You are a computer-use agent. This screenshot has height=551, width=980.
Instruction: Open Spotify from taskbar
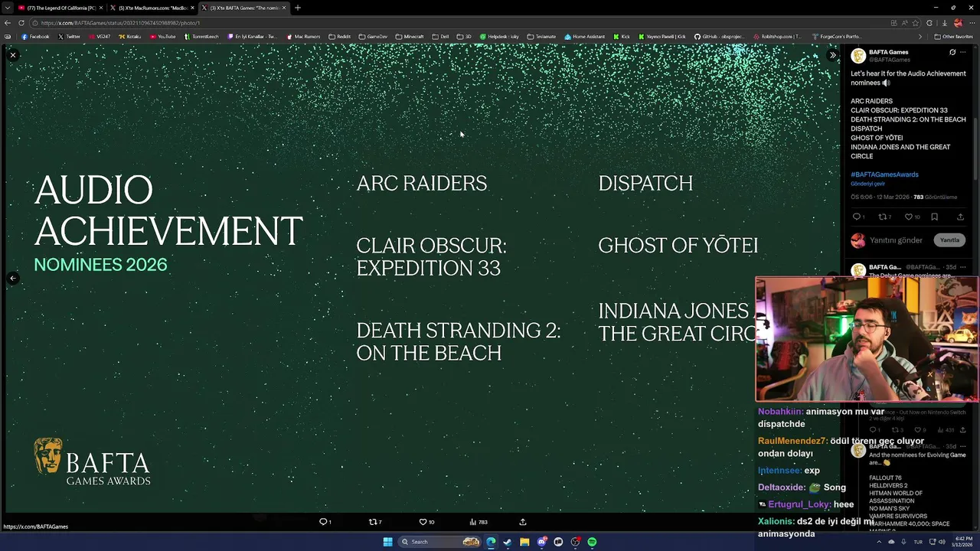[592, 542]
